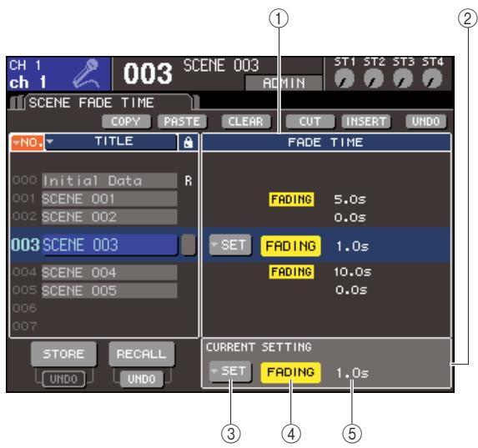Click the microphone channel icon
The width and height of the screenshot is (478, 448).
pos(87,73)
